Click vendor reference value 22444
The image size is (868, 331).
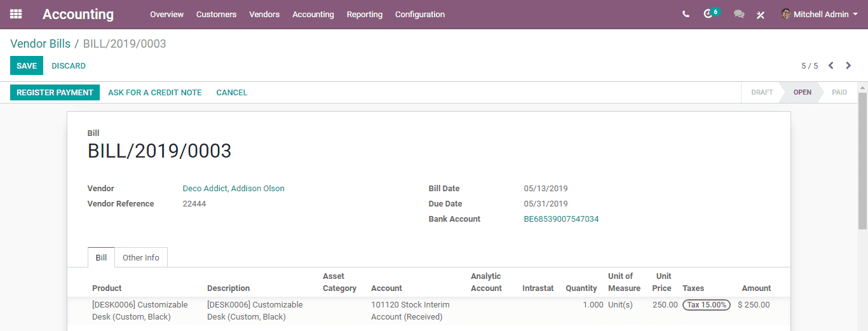pos(194,204)
